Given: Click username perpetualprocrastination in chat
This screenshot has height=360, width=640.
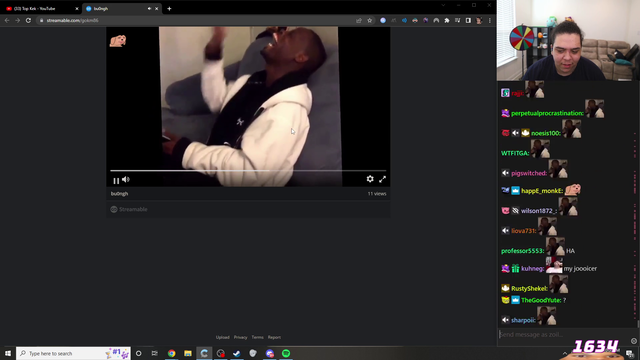Looking at the screenshot, I should 547,113.
